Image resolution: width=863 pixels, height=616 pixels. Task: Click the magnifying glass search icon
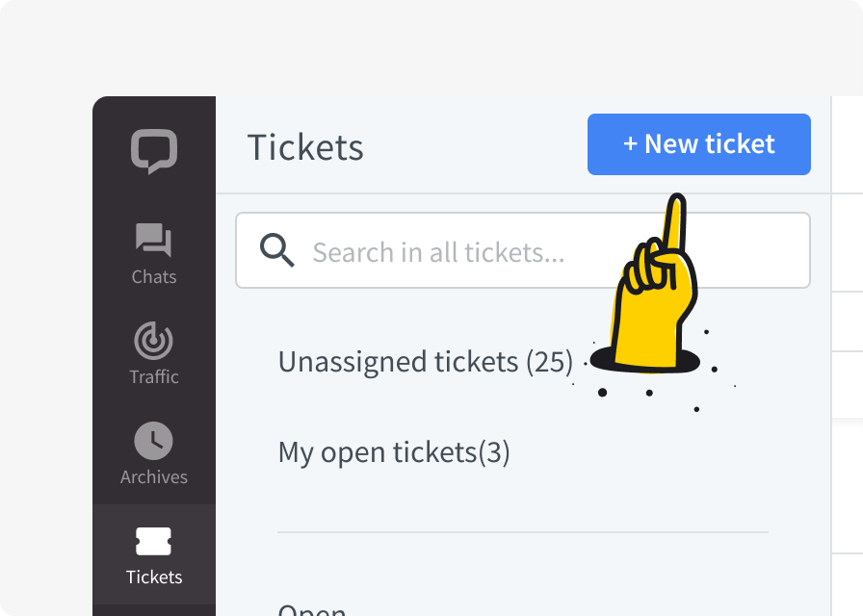tap(276, 250)
